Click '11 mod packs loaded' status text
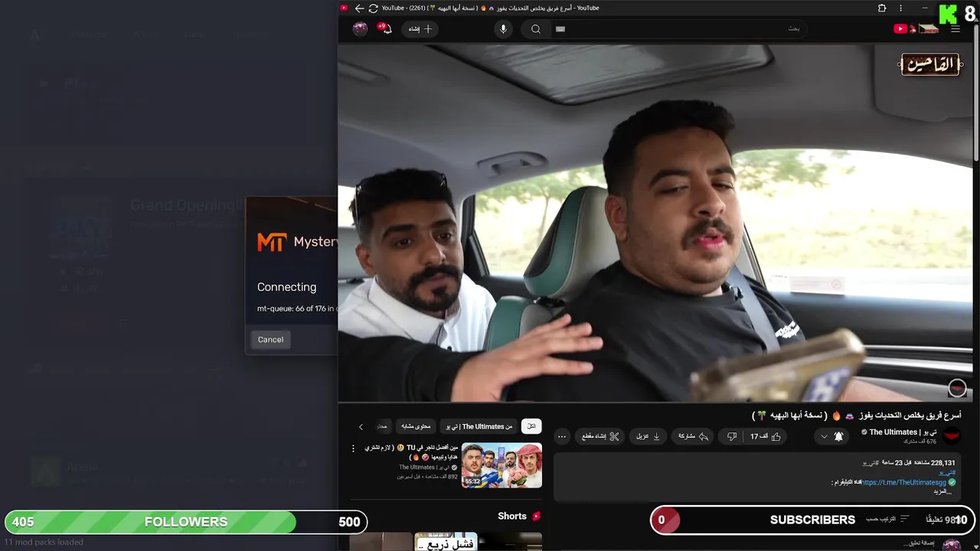This screenshot has height=551, width=980. click(44, 542)
